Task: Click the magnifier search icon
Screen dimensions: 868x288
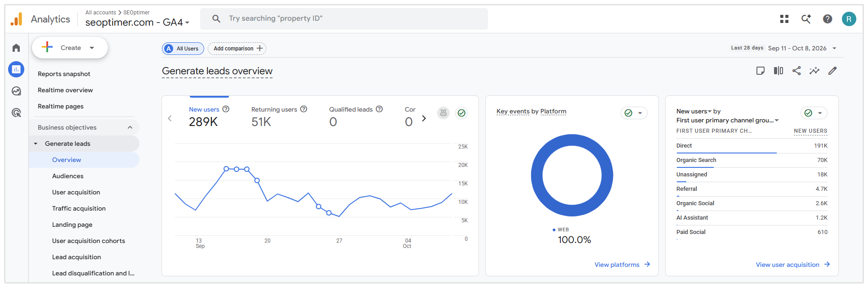Action: (216, 18)
